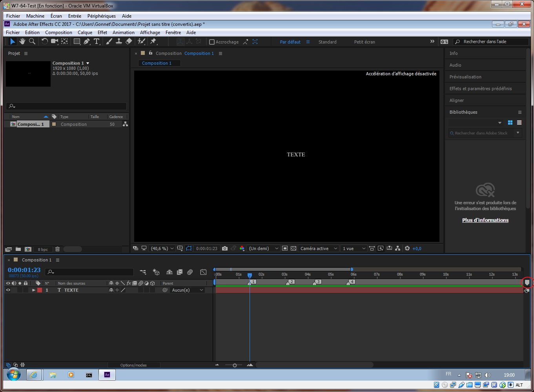Delete selected project item with trash icon
Viewport: 534px width, 392px height.
[x=58, y=249]
